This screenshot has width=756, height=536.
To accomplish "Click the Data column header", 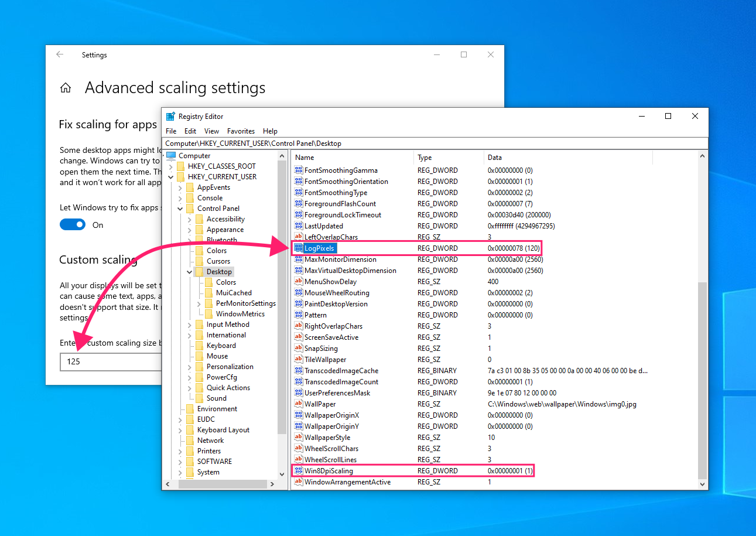I will [568, 158].
